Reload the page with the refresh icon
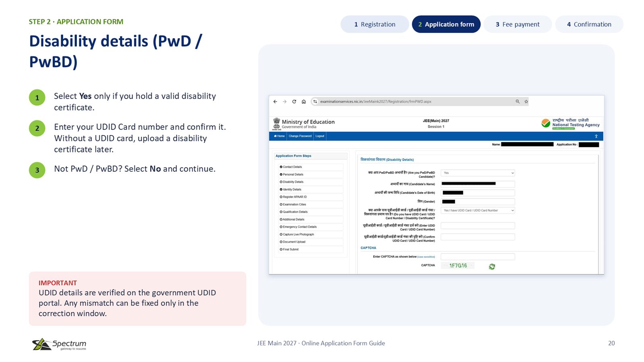The image size is (644, 362). pyautogui.click(x=294, y=102)
